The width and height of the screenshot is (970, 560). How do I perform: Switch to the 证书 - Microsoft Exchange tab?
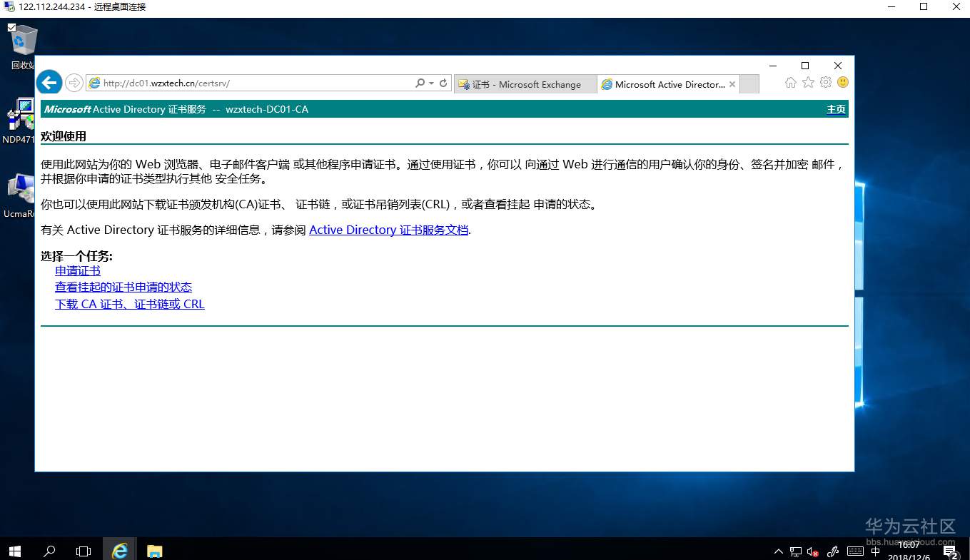[x=525, y=83]
